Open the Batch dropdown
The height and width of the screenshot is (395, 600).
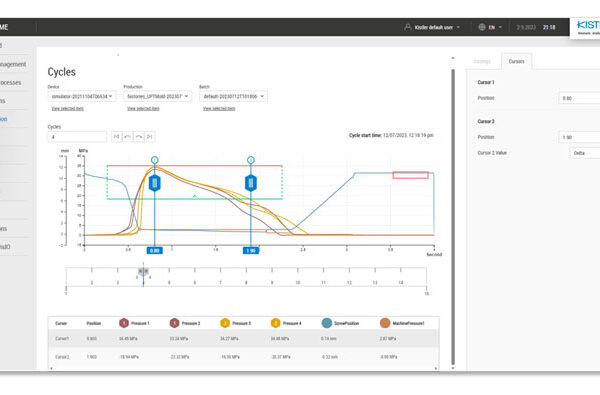[x=233, y=96]
